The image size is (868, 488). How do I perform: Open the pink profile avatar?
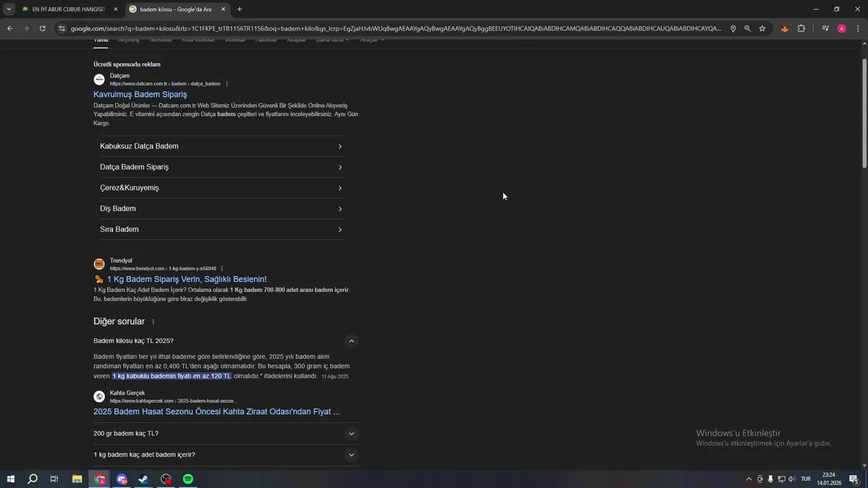[x=842, y=28]
